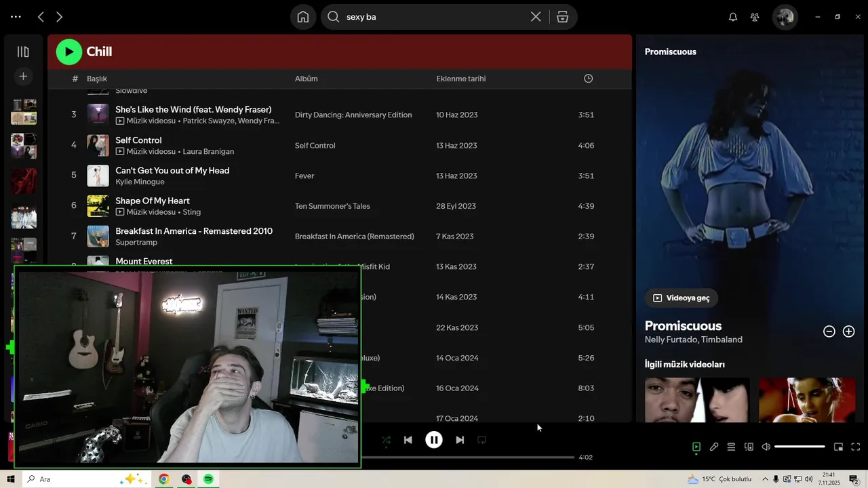Sort by Başlık column header
The width and height of the screenshot is (868, 488).
(97, 79)
